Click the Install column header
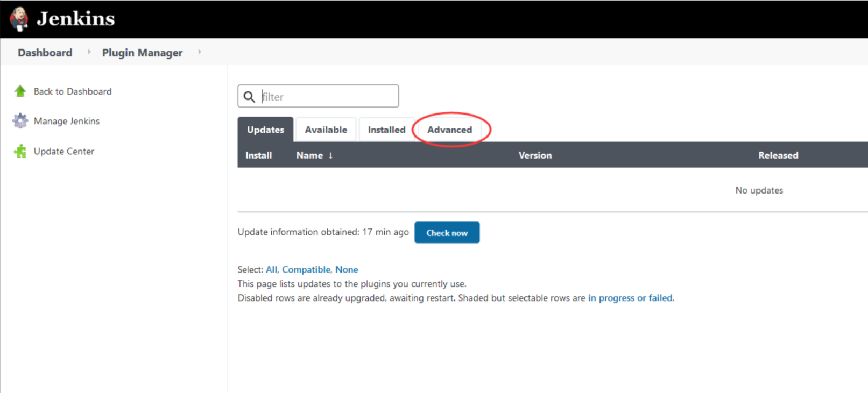This screenshot has height=393, width=868. 259,155
